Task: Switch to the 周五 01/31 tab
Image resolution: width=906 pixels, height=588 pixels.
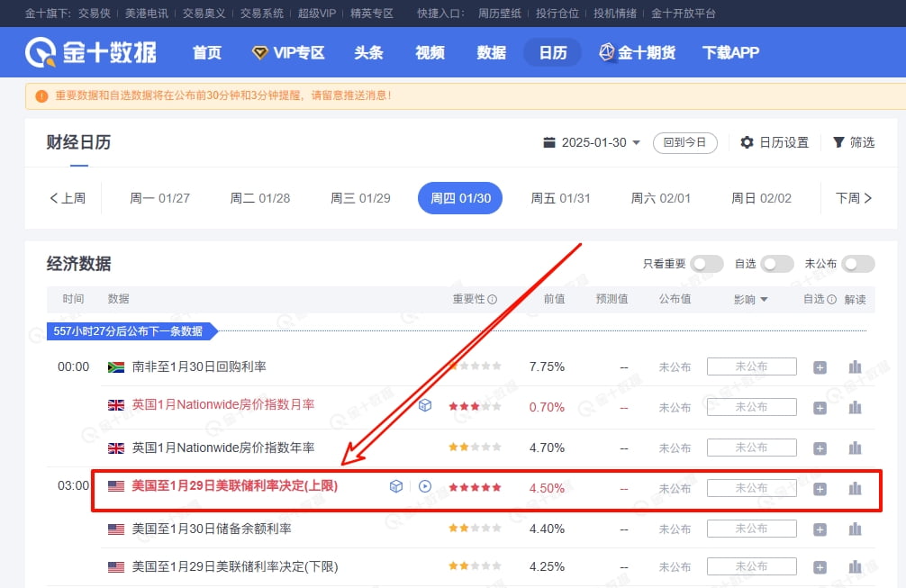Action: tap(560, 198)
